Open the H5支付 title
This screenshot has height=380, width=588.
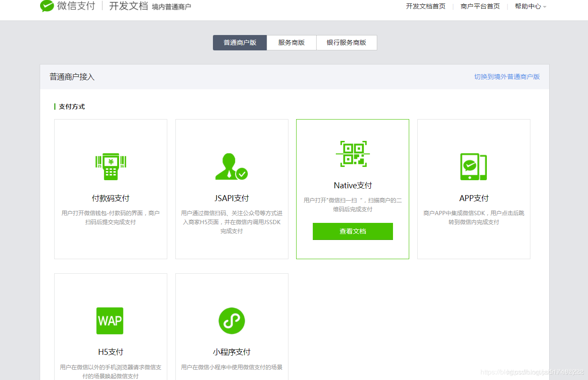[x=111, y=352]
